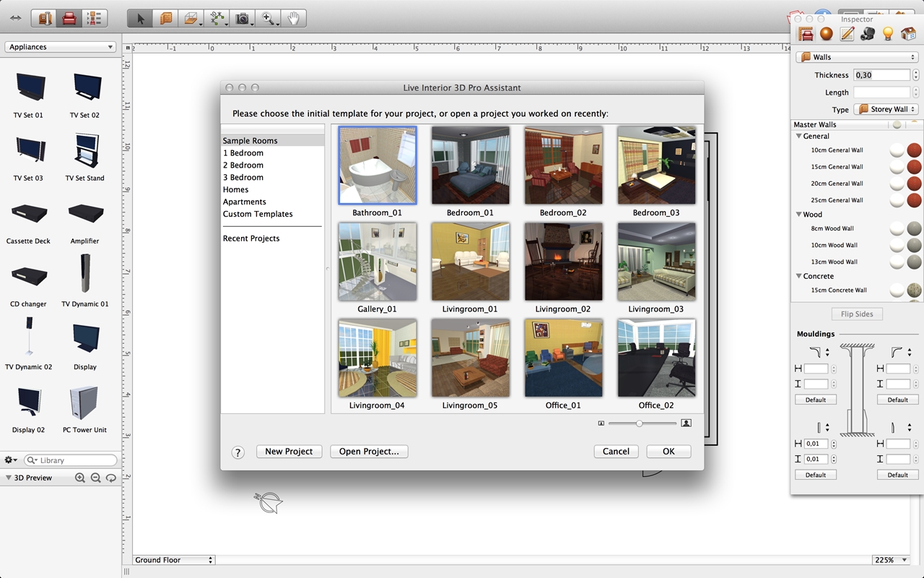The image size is (924, 578).
Task: Click gray material swatch of 8cm Wood Wall
Action: (914, 228)
